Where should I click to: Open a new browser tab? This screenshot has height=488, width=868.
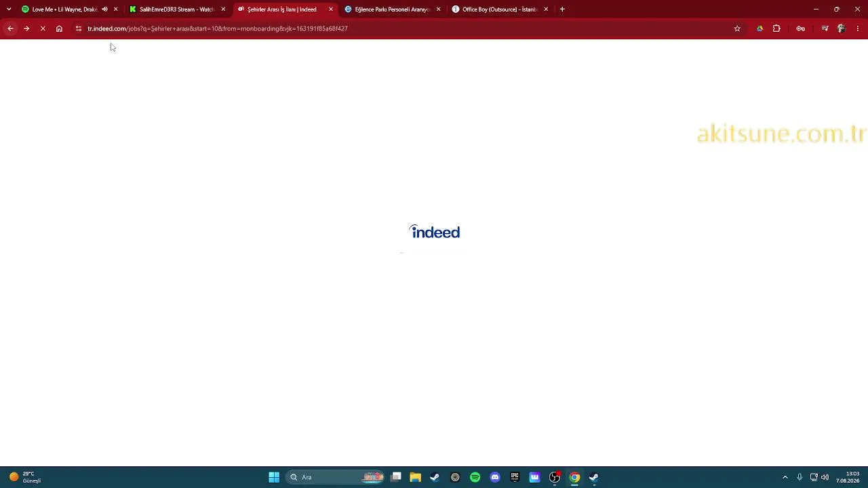click(x=562, y=9)
